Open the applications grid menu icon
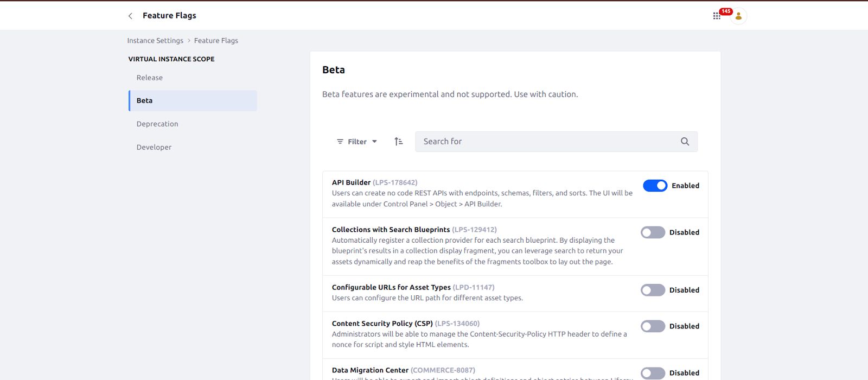The image size is (868, 380). (717, 16)
